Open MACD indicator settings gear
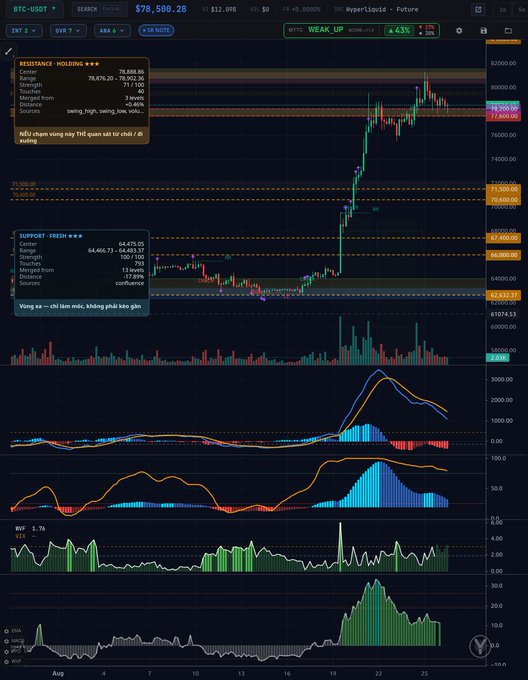Screen dimensions: 528x680 click(x=7, y=641)
